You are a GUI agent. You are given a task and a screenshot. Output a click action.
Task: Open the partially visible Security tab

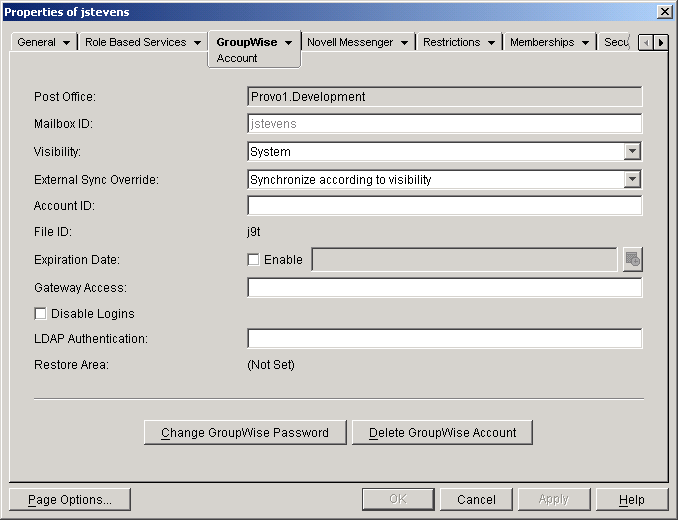[616, 42]
